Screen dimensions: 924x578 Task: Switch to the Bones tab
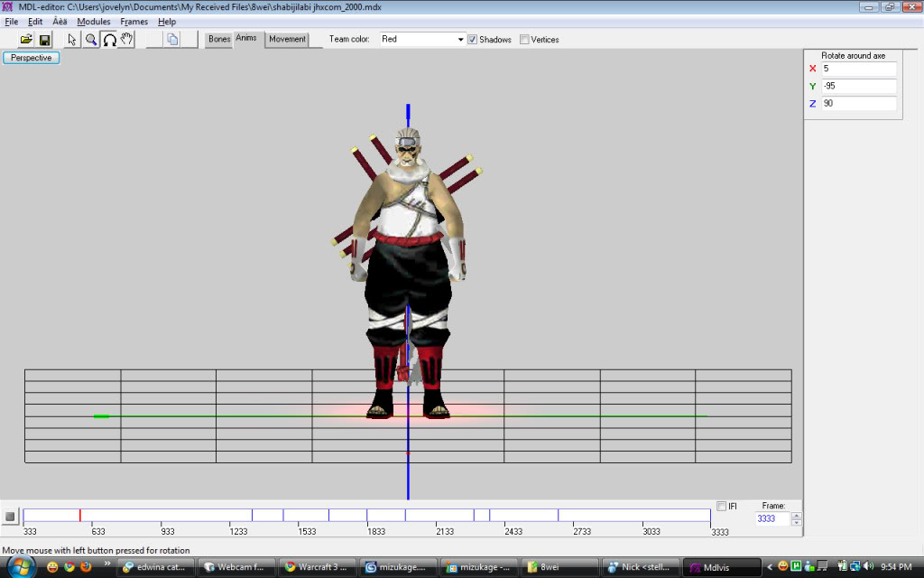[x=219, y=40]
